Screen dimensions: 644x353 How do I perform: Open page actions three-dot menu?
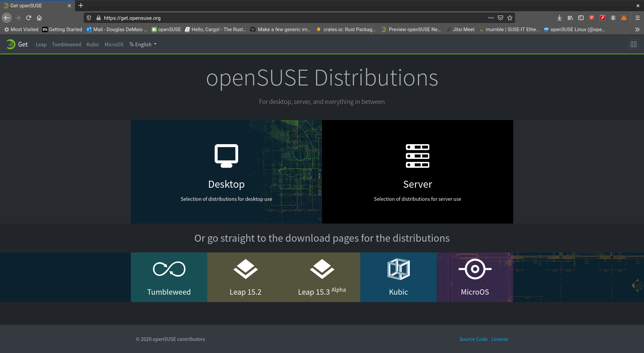pos(491,18)
